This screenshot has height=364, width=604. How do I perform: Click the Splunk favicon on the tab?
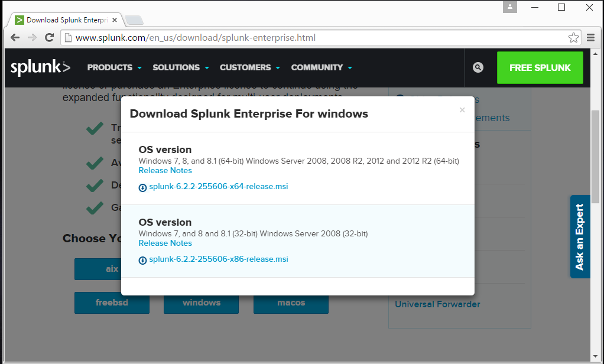(20, 20)
